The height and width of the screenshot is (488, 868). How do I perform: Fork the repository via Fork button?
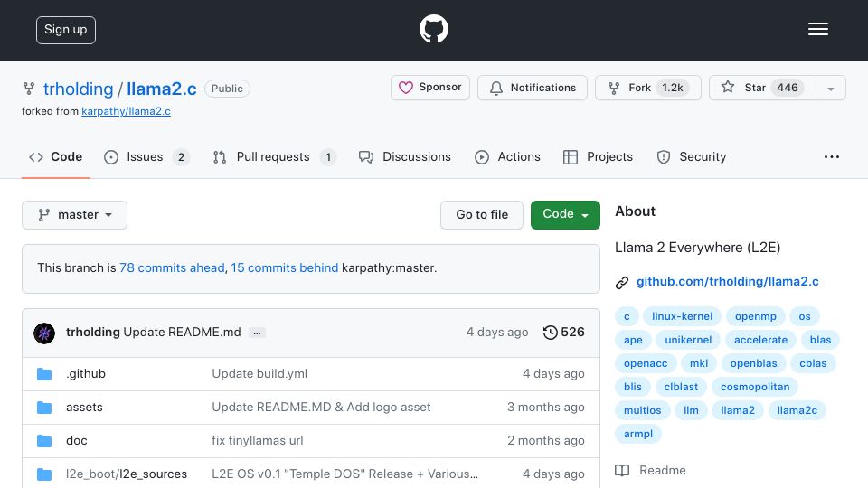[647, 88]
